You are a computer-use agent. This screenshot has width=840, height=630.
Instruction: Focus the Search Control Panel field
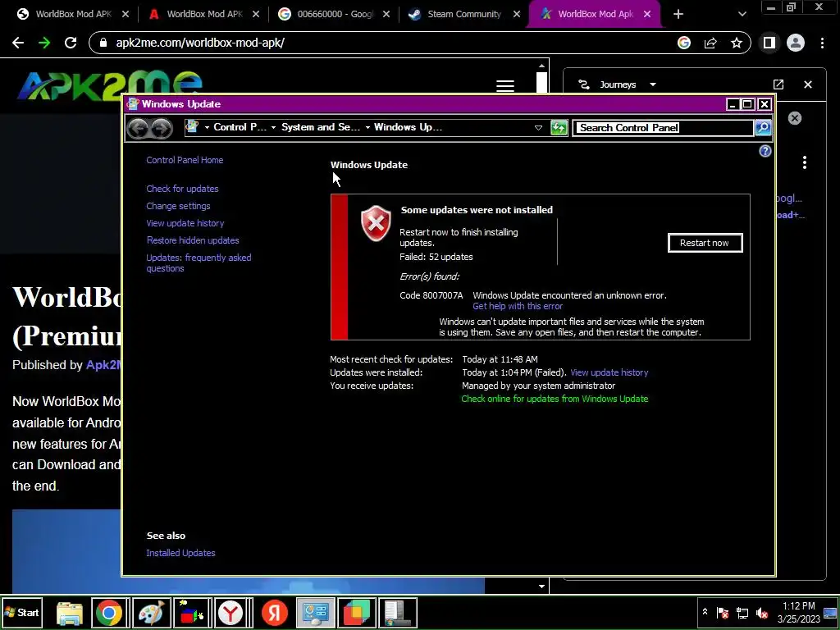[663, 127]
